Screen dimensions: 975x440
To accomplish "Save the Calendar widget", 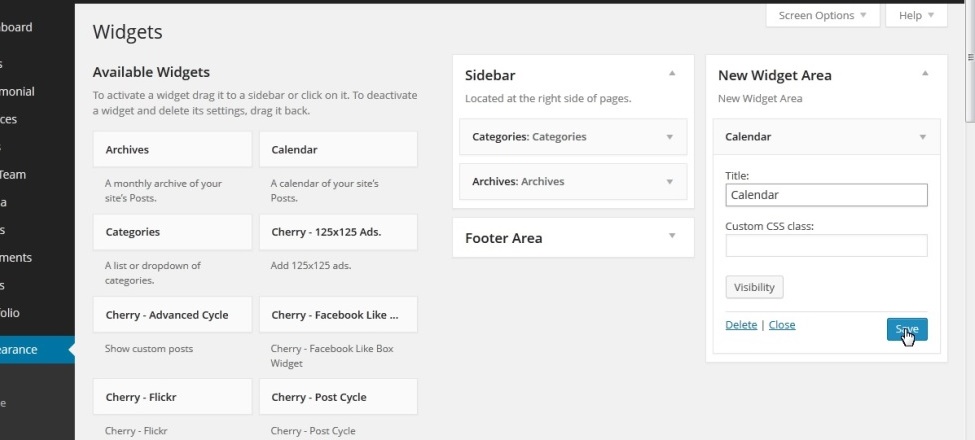I will click(x=906, y=329).
